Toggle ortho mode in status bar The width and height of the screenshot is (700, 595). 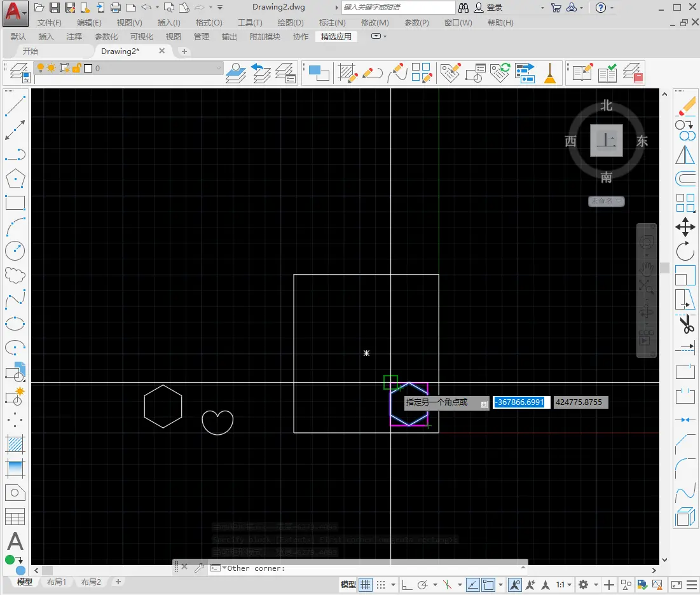pyautogui.click(x=406, y=584)
